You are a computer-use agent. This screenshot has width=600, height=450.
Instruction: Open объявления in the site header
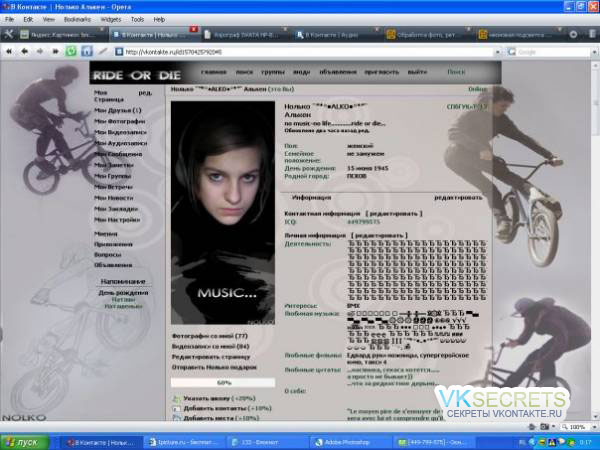click(x=338, y=72)
